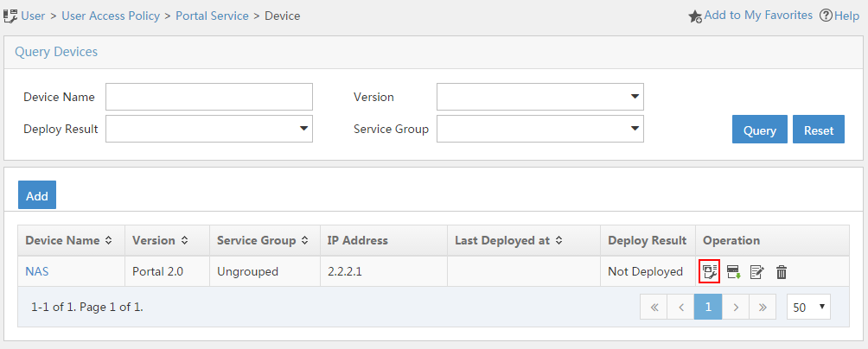Click the Query button

(x=759, y=130)
